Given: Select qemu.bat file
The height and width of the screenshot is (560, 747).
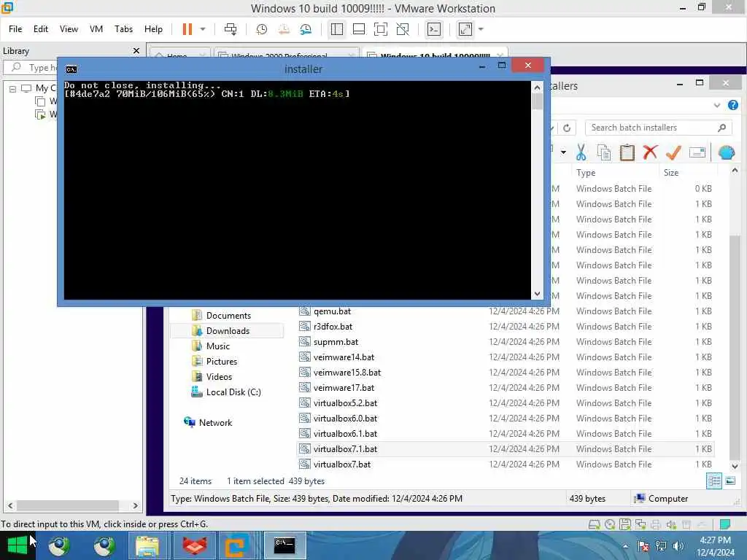Looking at the screenshot, I should coord(332,311).
